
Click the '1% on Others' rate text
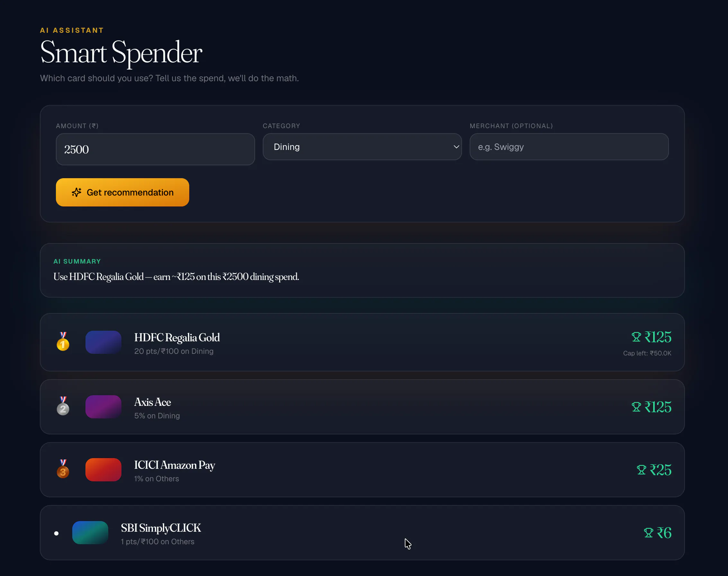point(156,478)
